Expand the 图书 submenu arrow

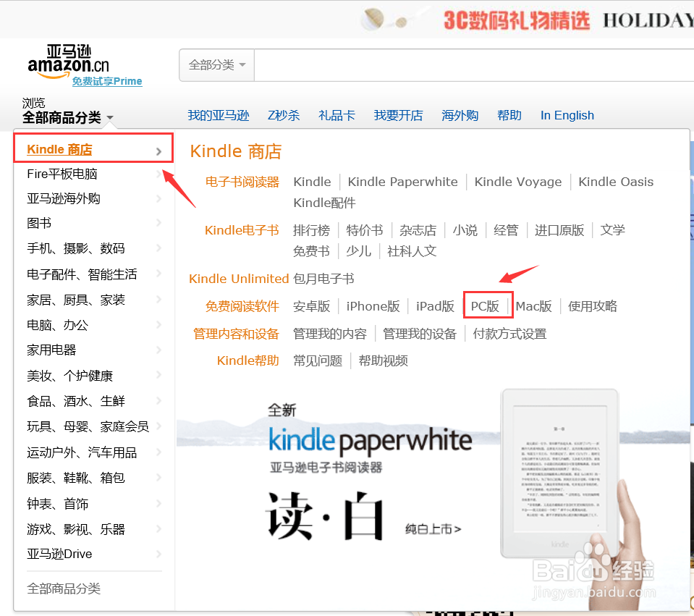click(159, 223)
